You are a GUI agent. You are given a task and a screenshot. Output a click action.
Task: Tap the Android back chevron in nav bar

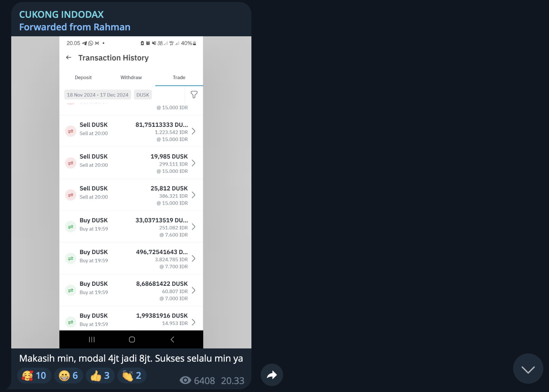pyautogui.click(x=172, y=340)
